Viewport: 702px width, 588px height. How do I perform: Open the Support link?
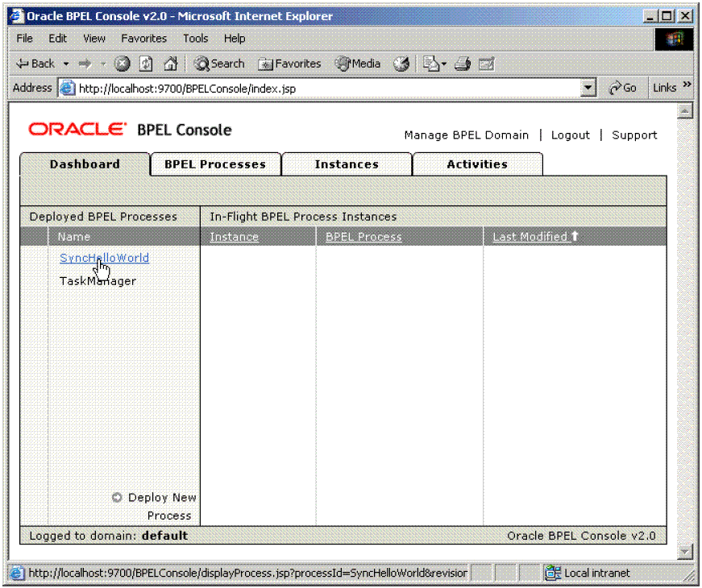tap(634, 135)
